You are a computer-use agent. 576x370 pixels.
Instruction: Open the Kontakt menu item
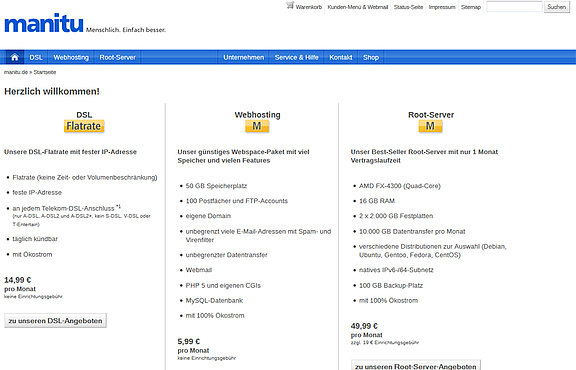pos(341,57)
